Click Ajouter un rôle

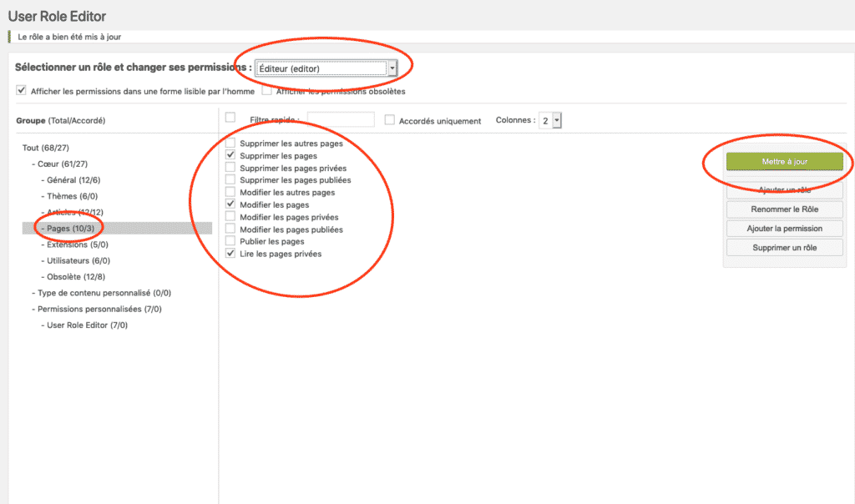point(783,189)
